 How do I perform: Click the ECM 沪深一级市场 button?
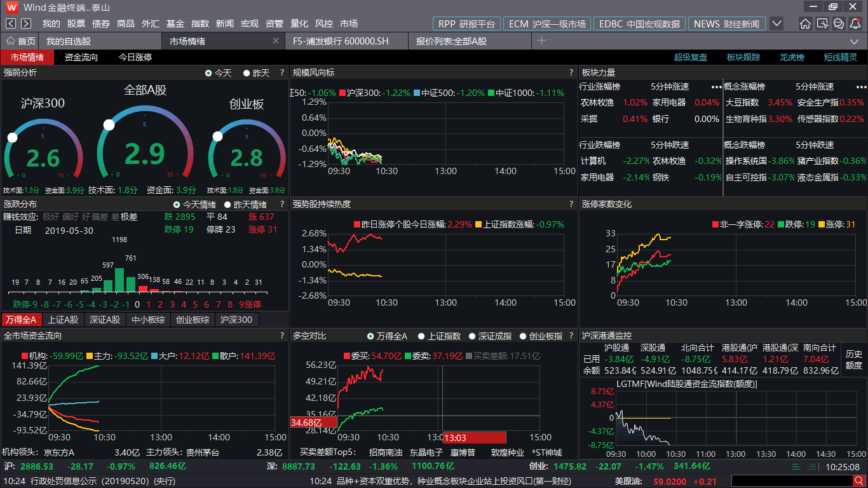[x=547, y=24]
